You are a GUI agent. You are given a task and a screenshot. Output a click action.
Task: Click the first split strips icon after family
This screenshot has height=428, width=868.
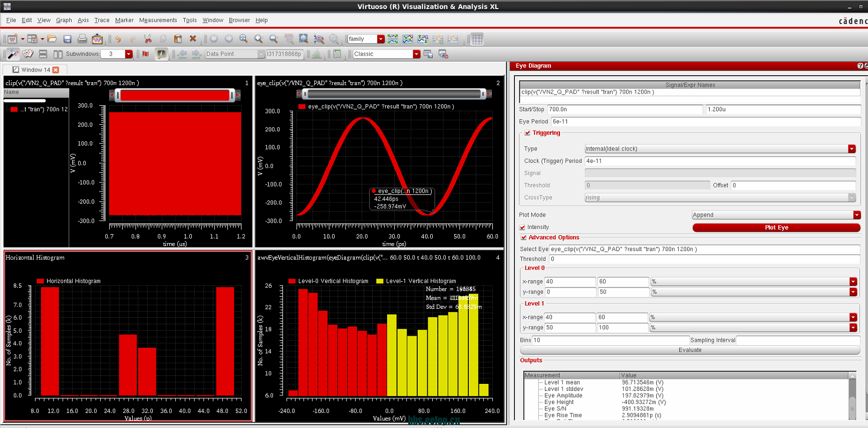(393, 39)
